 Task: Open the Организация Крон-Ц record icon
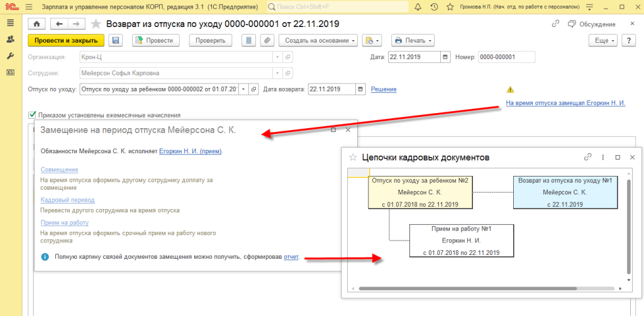pos(288,57)
